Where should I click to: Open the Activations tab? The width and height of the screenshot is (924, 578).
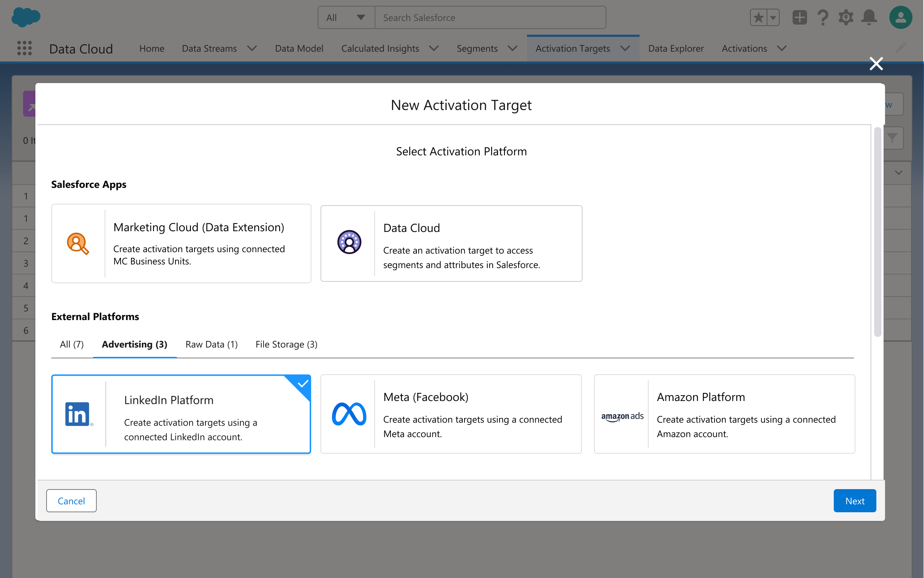(x=744, y=48)
